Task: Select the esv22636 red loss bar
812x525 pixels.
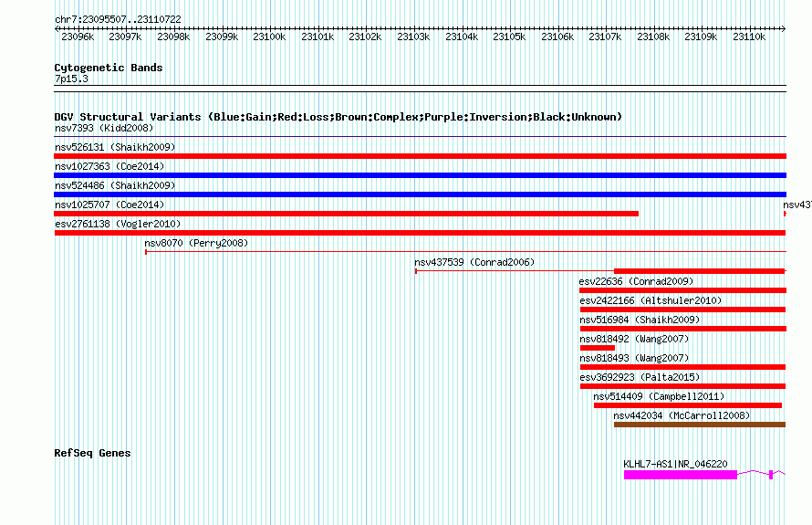Action: pos(683,290)
